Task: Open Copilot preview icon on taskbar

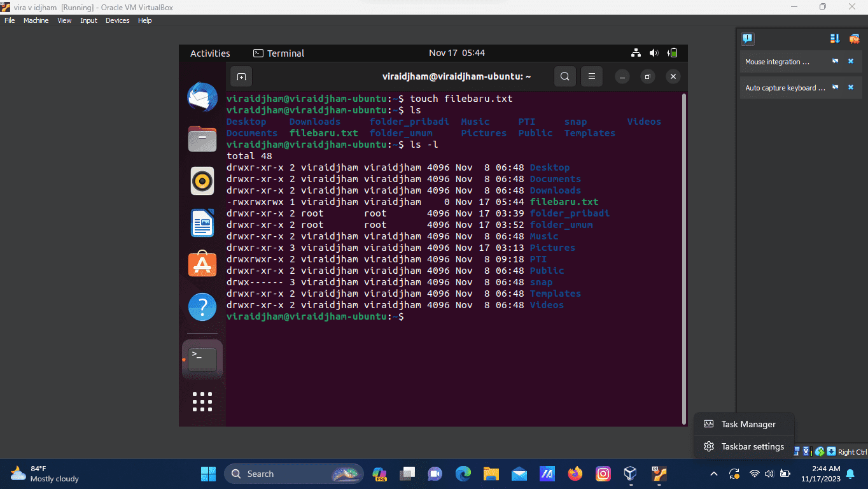Action: click(x=380, y=474)
